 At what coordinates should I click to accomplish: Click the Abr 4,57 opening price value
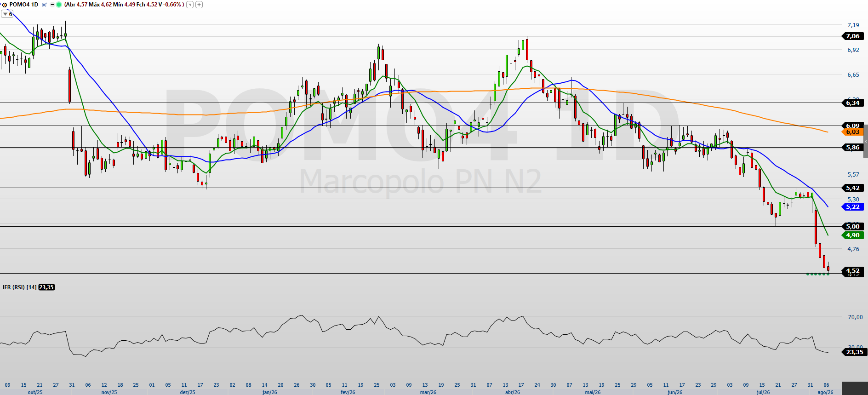77,5
